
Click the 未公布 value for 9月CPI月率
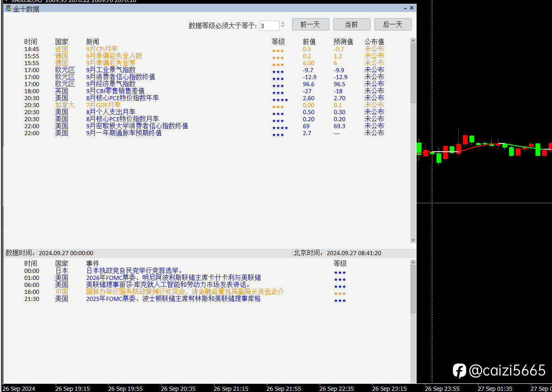pos(374,49)
